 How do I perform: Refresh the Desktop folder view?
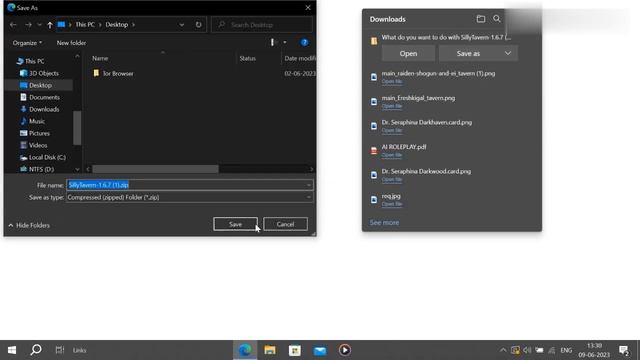click(198, 25)
